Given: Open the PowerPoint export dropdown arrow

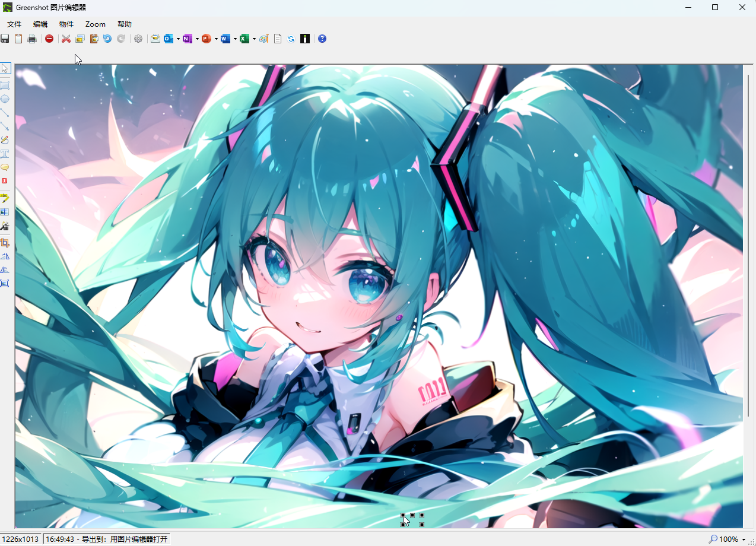Looking at the screenshot, I should click(x=216, y=39).
